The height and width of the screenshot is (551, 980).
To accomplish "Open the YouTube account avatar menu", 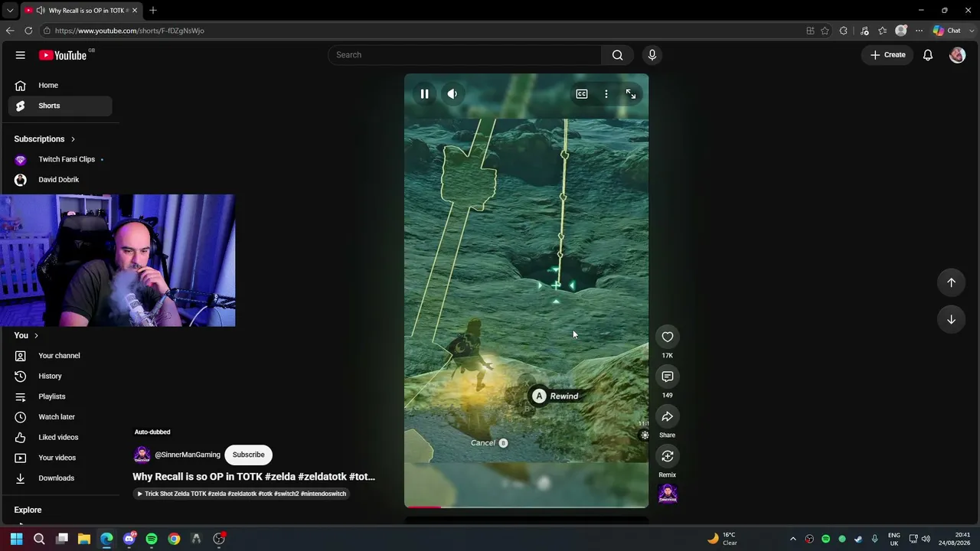I will [957, 55].
